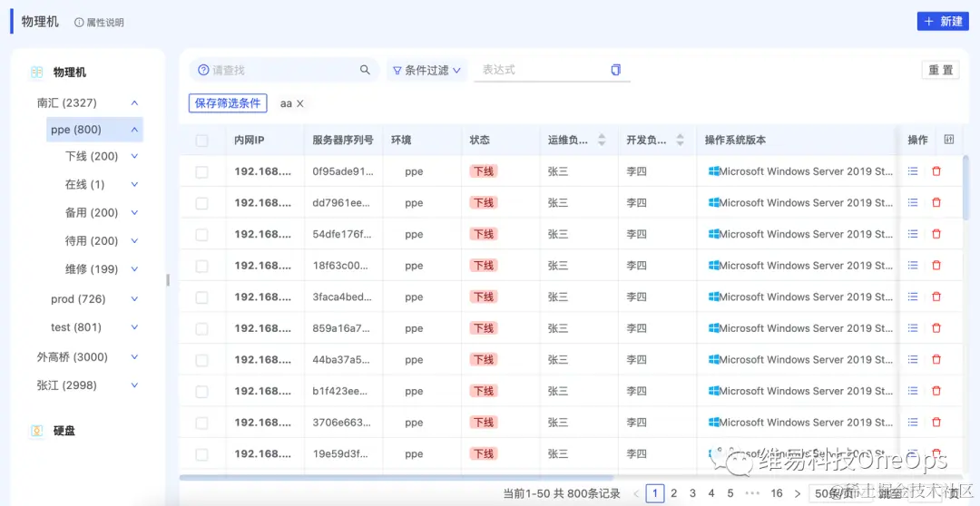Delete the dd7961ee row
Screen dimensions: 980x506
point(936,202)
